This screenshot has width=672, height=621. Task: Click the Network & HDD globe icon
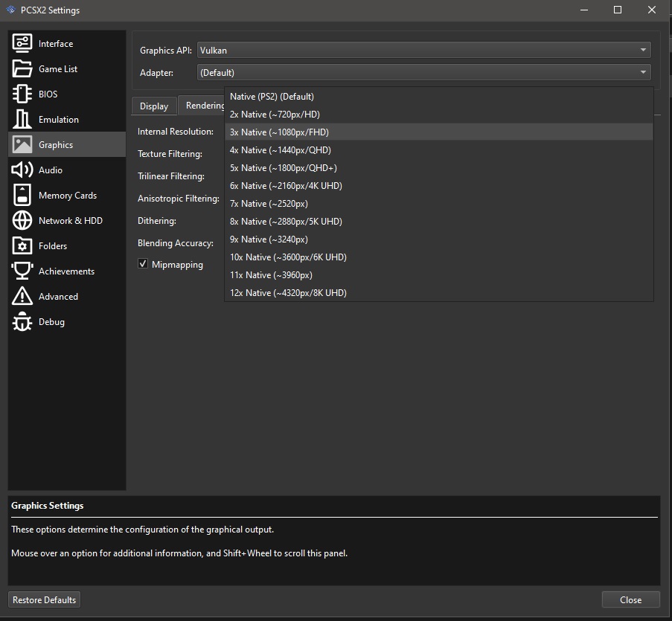pos(22,220)
